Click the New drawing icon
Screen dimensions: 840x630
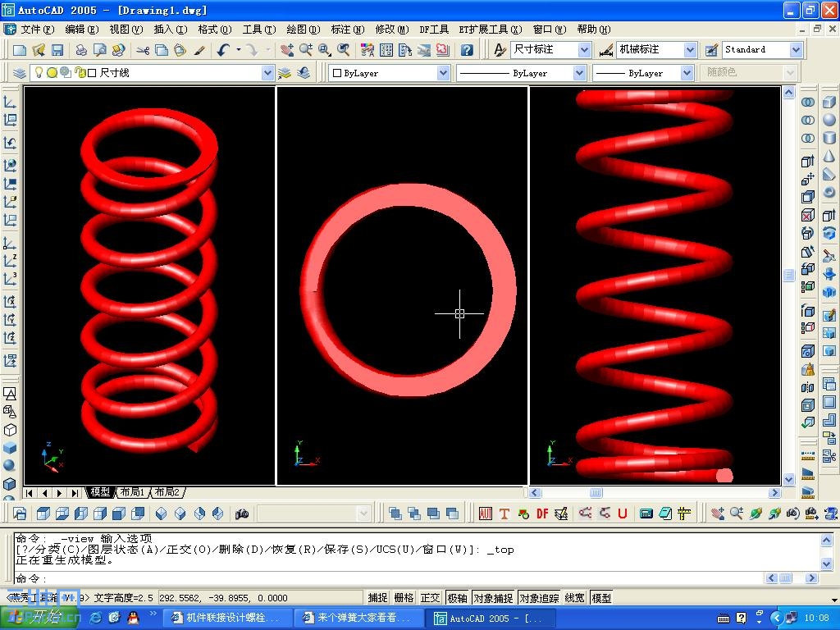(20, 50)
